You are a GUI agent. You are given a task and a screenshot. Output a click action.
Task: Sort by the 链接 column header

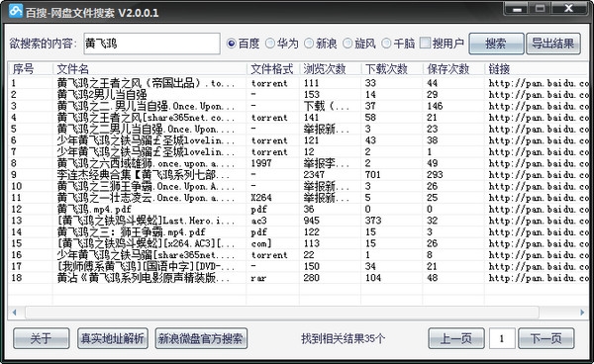click(536, 69)
